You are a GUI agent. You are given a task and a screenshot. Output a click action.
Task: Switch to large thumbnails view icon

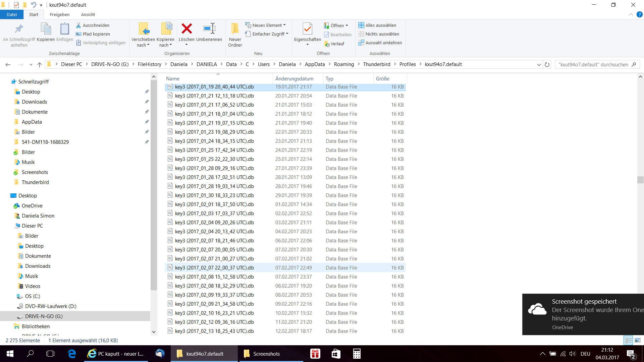[x=638, y=340]
